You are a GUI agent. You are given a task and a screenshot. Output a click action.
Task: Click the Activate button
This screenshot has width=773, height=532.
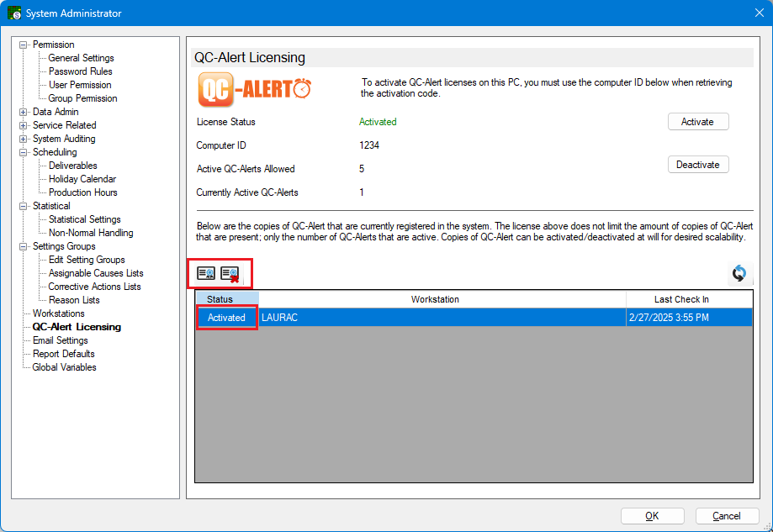coord(698,122)
